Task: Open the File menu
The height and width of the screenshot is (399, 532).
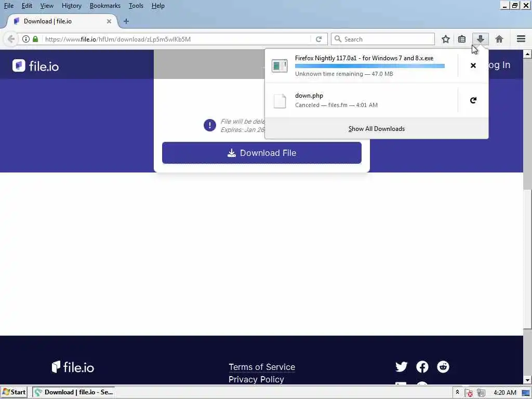Action: click(x=8, y=6)
